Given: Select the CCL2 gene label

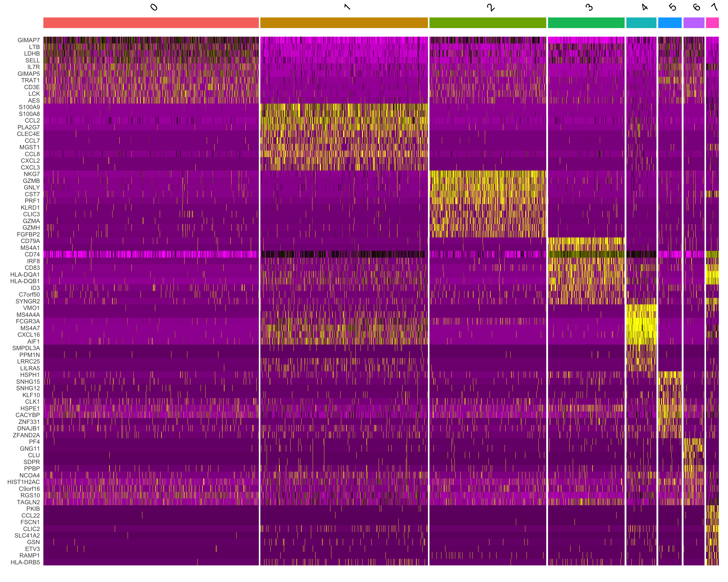Looking at the screenshot, I should pyautogui.click(x=32, y=120).
